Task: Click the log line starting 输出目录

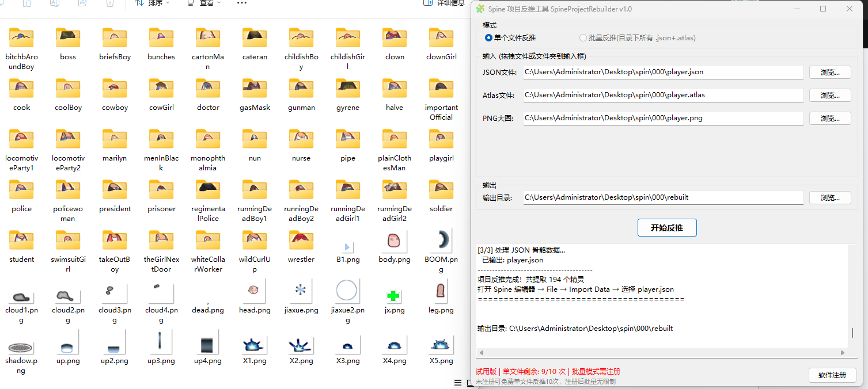Action: pyautogui.click(x=575, y=329)
